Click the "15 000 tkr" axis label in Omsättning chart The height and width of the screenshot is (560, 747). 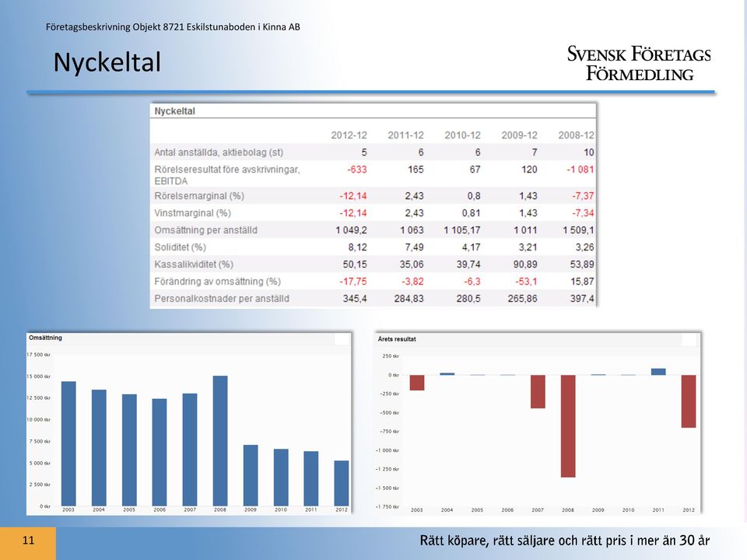[38, 376]
